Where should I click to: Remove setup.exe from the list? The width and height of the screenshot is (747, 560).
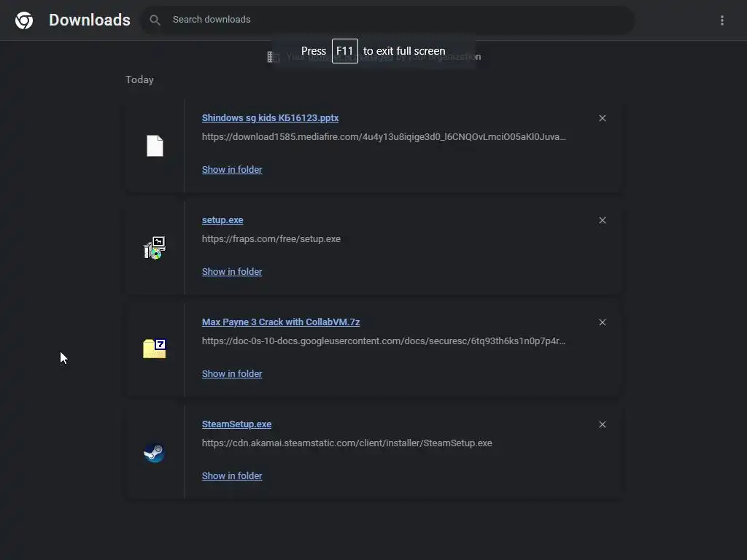(602, 220)
